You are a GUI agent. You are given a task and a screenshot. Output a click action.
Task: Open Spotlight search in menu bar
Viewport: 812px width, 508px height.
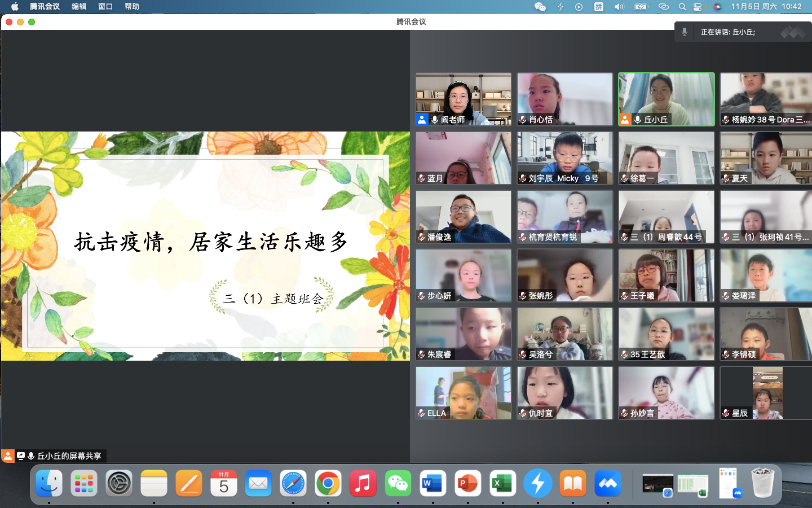tap(682, 7)
